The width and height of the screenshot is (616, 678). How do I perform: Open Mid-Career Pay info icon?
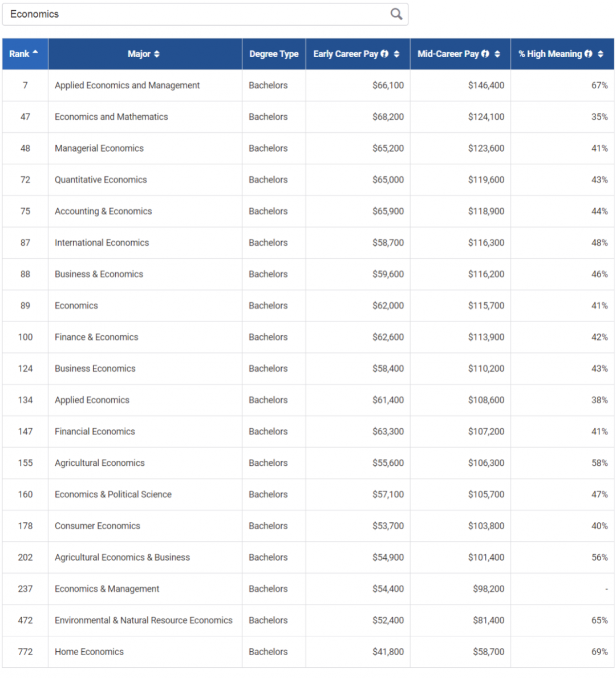[485, 54]
